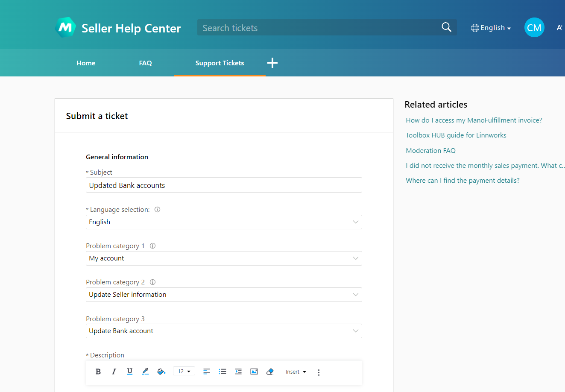Image resolution: width=565 pixels, height=392 pixels.
Task: Click the "Problem category 3" label
Action: click(115, 319)
